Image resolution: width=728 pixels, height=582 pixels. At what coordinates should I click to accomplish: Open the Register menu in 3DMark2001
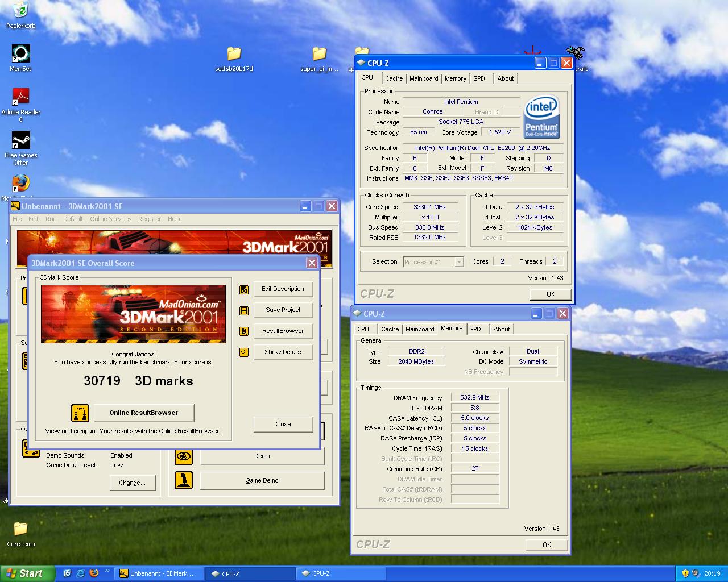[150, 219]
